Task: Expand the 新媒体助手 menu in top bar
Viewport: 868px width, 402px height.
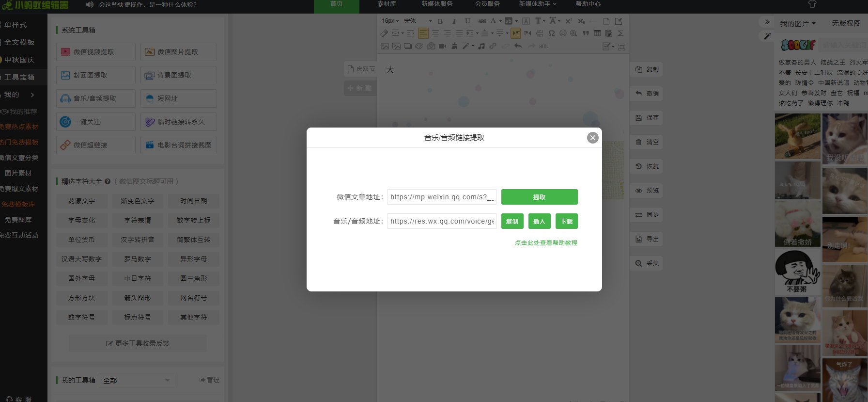Action: coord(538,4)
